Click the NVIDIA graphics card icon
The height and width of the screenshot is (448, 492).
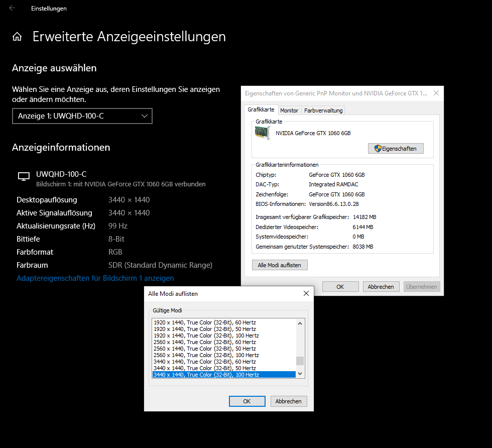tap(262, 133)
